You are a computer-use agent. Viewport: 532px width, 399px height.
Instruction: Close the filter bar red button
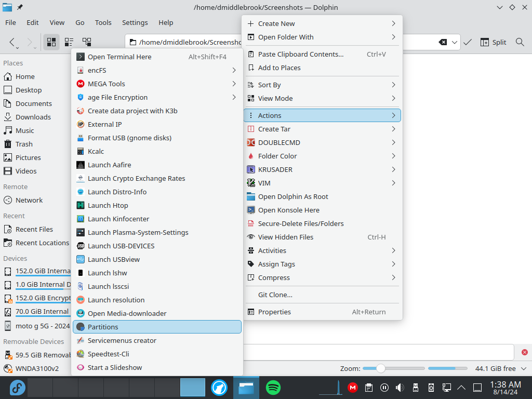(525, 352)
